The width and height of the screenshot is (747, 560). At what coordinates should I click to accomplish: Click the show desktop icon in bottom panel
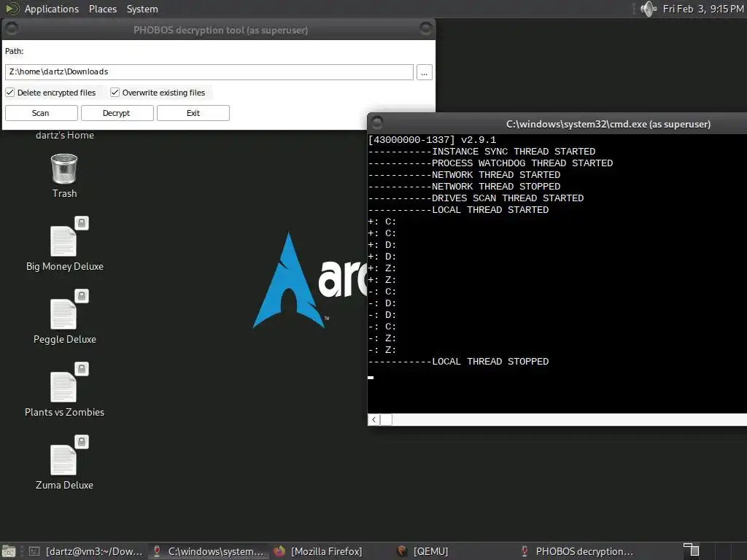pos(9,551)
